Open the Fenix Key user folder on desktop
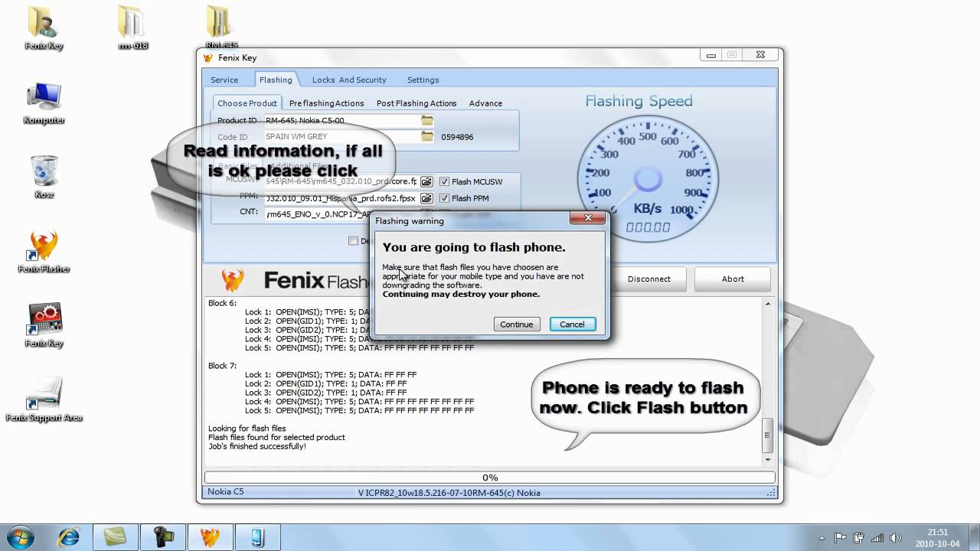 pyautogui.click(x=44, y=28)
